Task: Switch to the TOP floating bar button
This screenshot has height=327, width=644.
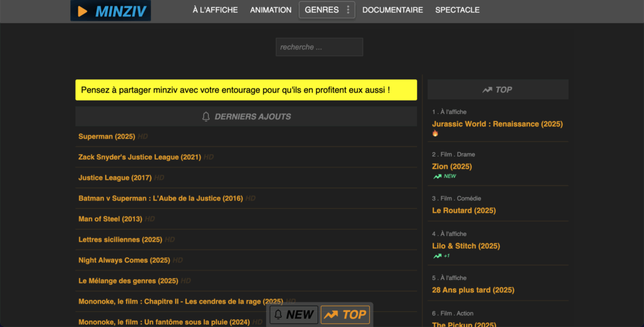Action: pyautogui.click(x=345, y=314)
